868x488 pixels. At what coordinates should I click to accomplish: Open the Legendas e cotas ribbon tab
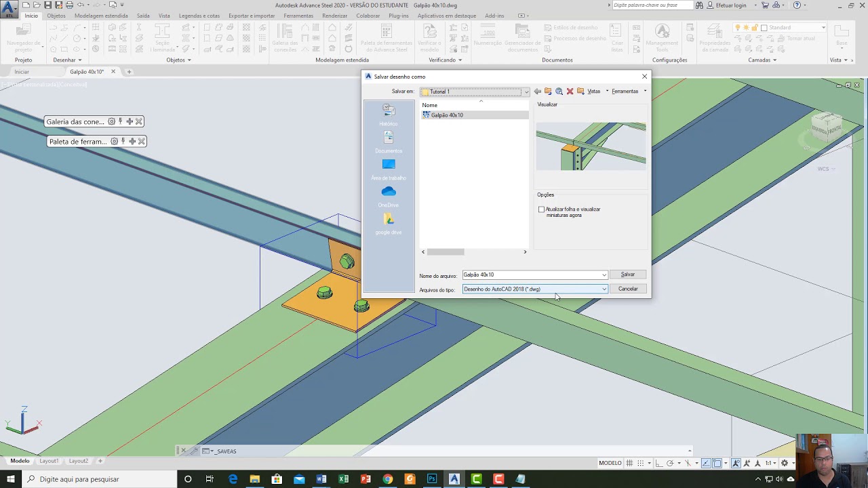[x=199, y=16]
